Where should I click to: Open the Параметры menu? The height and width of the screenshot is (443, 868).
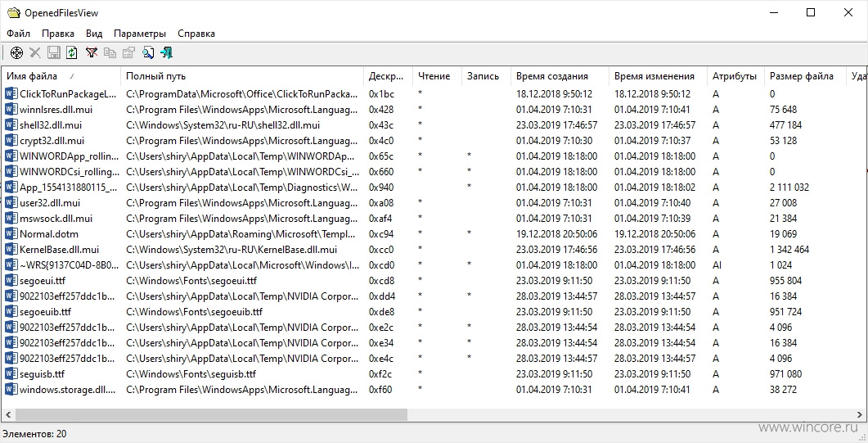140,34
